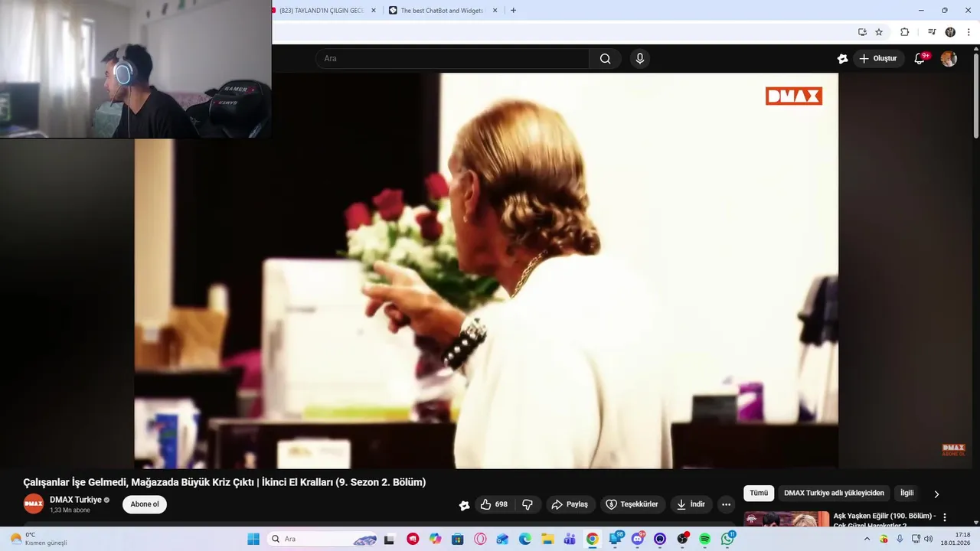
Task: Activate voice search microphone on YouTube
Action: click(x=640, y=58)
